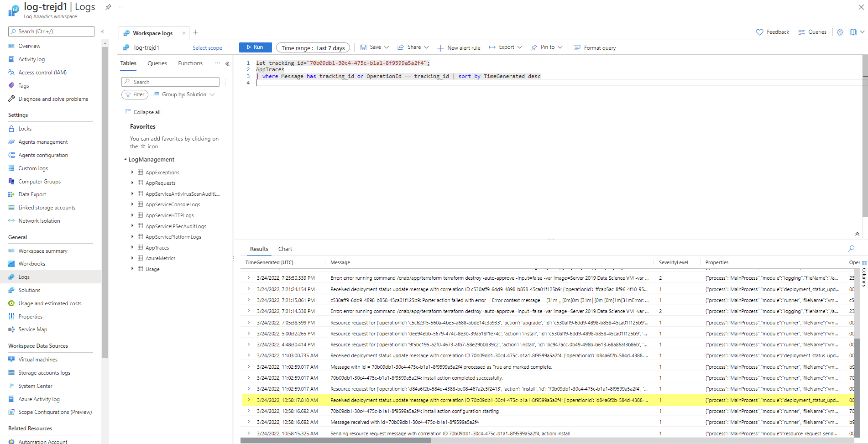Open the Queries panel icon at top right
The width and height of the screenshot is (868, 444).
point(812,32)
